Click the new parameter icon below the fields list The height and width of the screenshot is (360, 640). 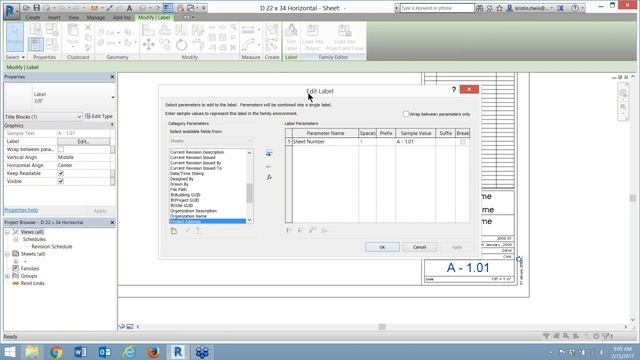point(174,231)
